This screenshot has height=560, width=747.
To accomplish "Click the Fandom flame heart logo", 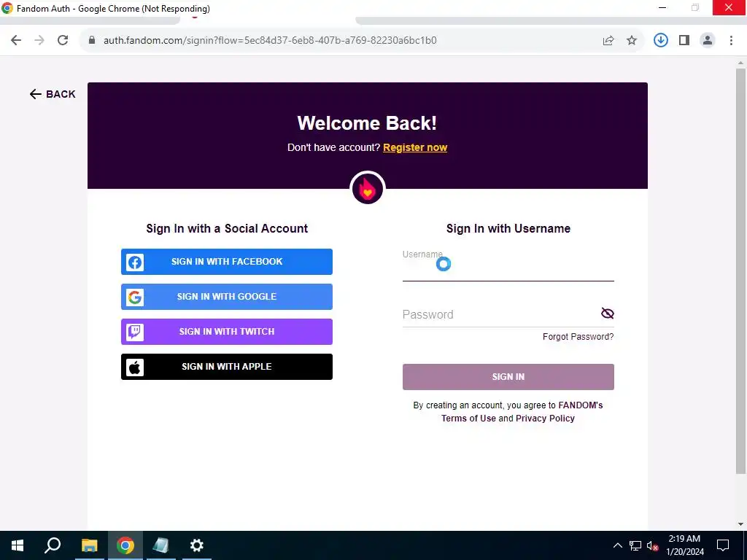I will click(368, 189).
